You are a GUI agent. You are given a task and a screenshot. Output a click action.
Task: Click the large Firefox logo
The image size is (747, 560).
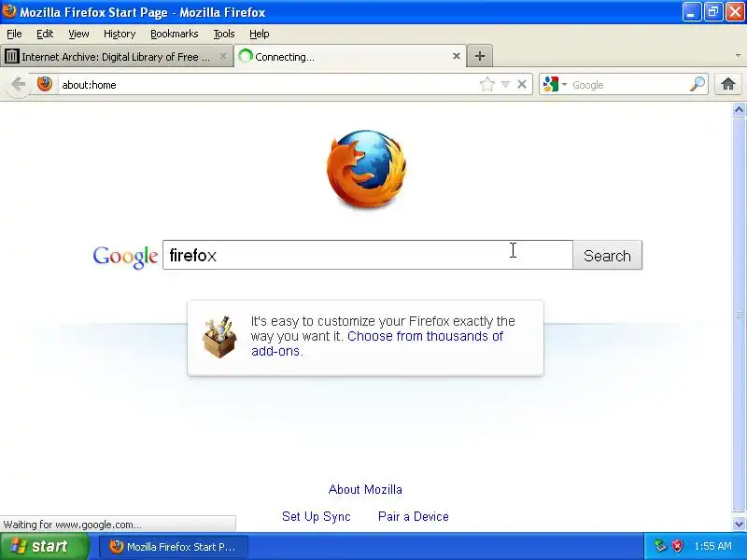tap(366, 169)
